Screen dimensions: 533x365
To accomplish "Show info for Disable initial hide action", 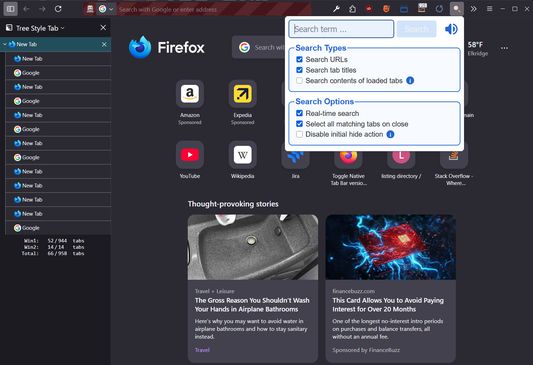I will (390, 134).
